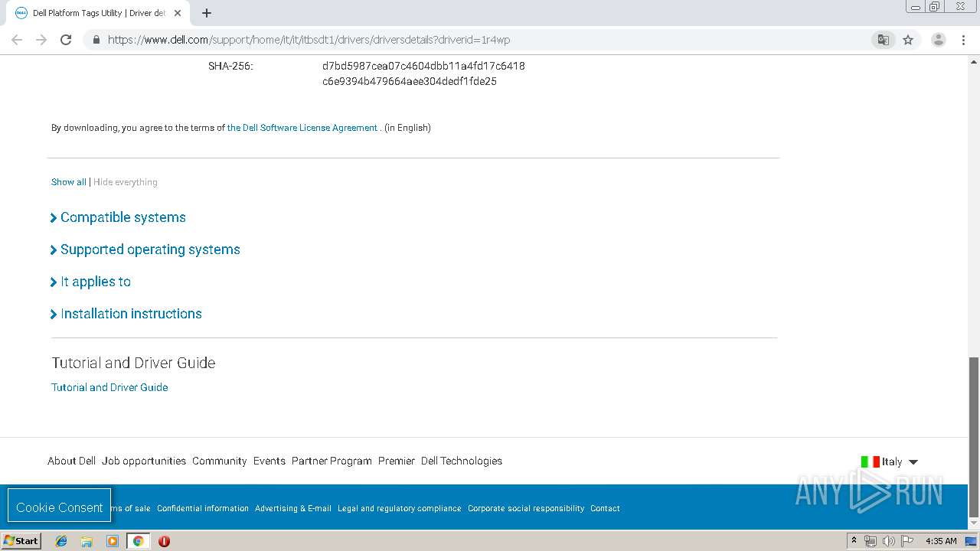Open Corporate social responsibility link
Screen dimensions: 980x551
point(526,508)
